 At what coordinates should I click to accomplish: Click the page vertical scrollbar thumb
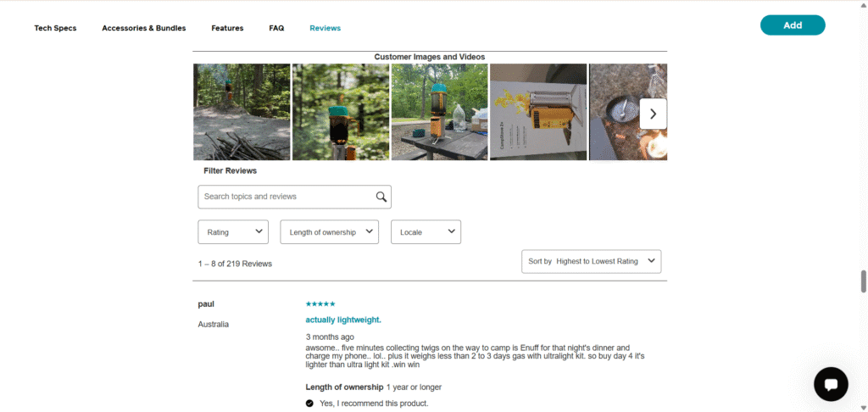(864, 281)
